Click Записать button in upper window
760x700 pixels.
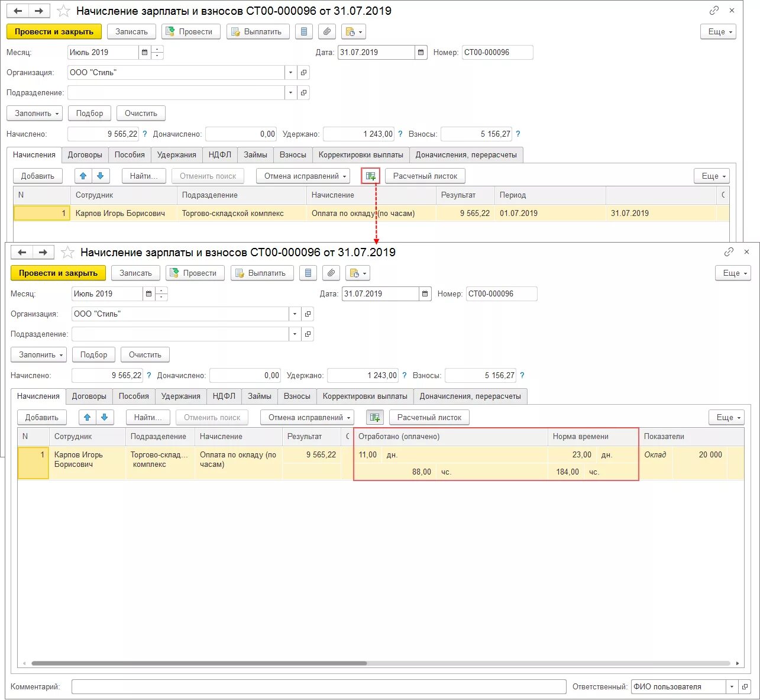[x=131, y=31]
